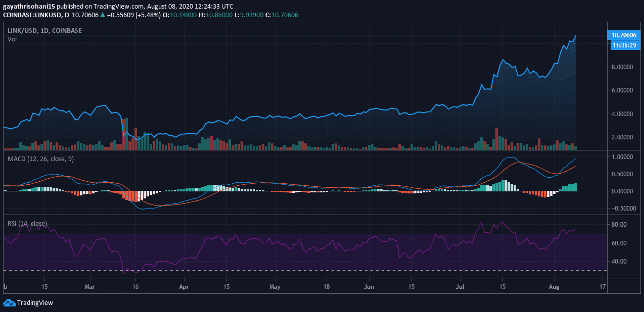The image size is (644, 312).
Task: Click the Mar date on time axis
Action: click(90, 286)
